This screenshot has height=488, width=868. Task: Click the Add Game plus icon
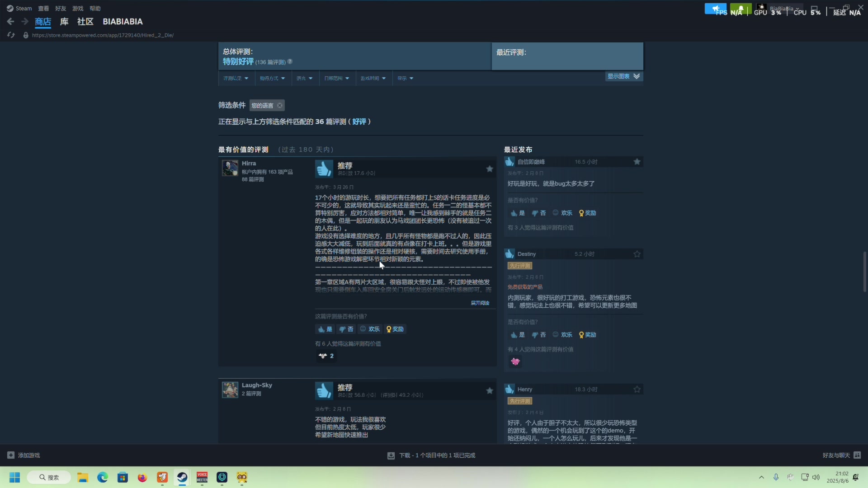11,455
